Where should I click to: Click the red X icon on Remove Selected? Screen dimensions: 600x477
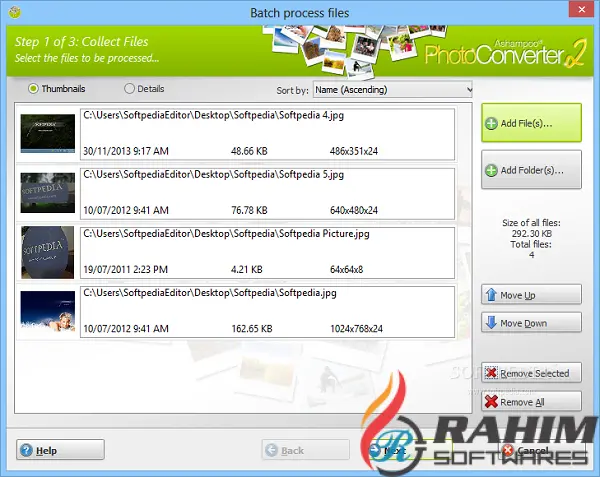(x=491, y=373)
